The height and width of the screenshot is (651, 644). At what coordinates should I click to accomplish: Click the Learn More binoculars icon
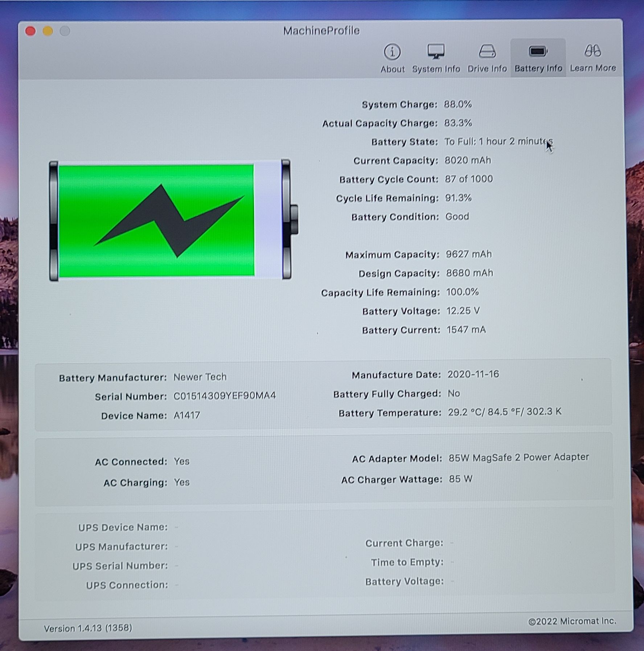click(x=592, y=51)
